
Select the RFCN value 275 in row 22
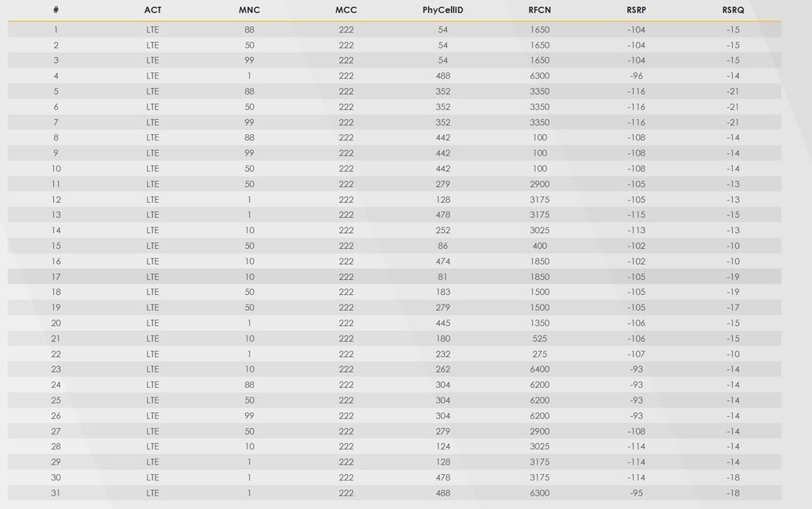click(x=539, y=354)
